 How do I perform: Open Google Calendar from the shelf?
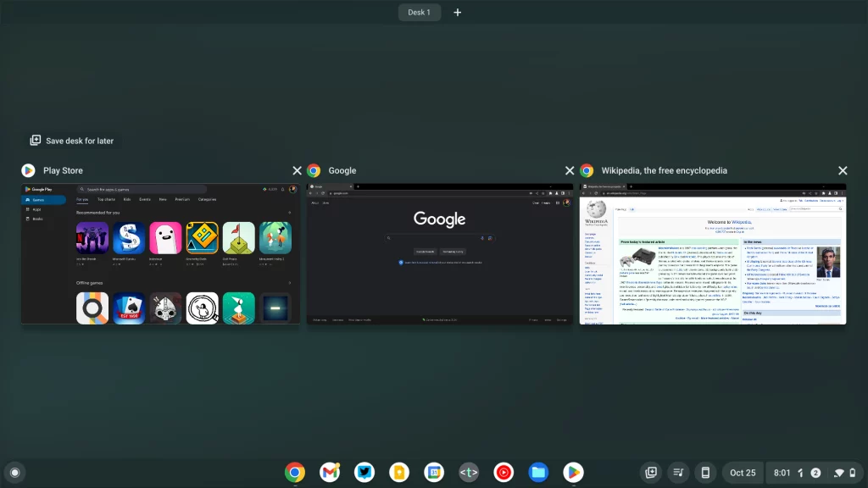[434, 472]
